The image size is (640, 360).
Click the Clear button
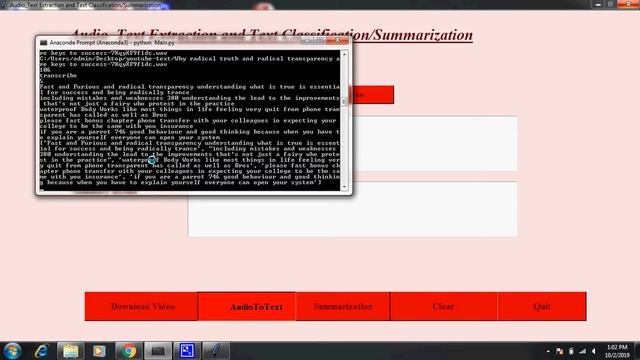(x=443, y=306)
